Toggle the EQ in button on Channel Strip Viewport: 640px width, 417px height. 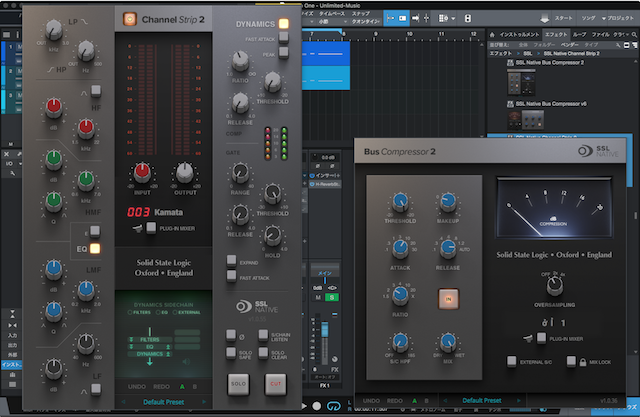(x=95, y=248)
